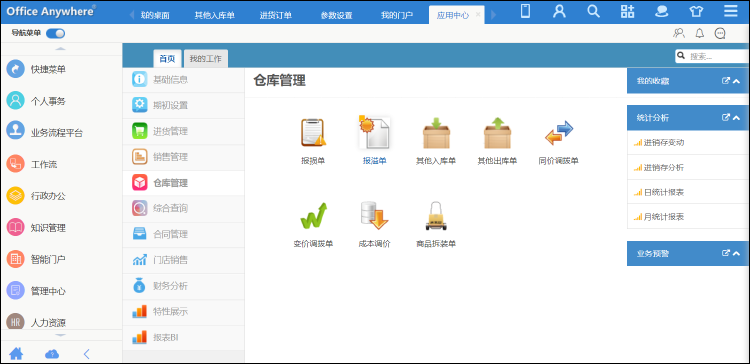Switch to the 首页 tab
The image size is (750, 364).
[x=167, y=59]
